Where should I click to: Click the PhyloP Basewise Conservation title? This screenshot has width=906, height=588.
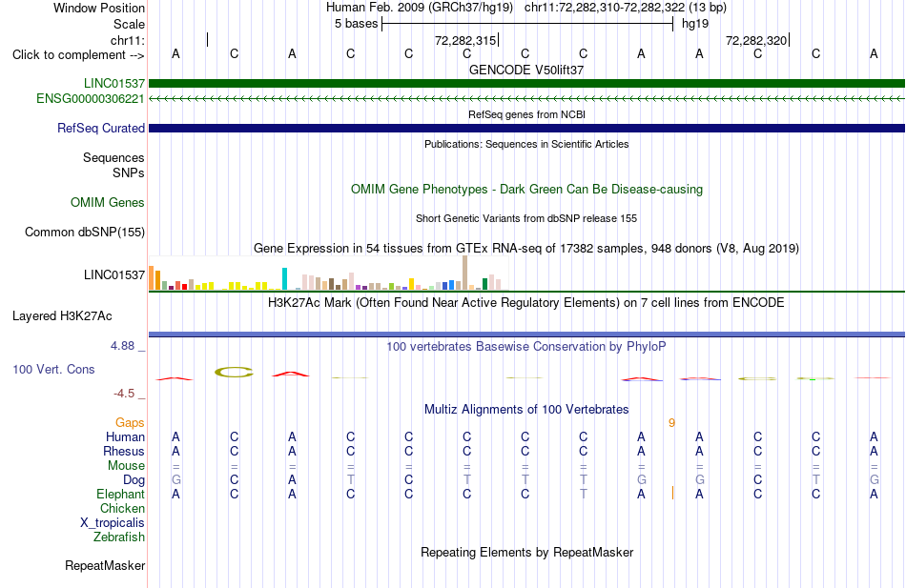pyautogui.click(x=526, y=347)
